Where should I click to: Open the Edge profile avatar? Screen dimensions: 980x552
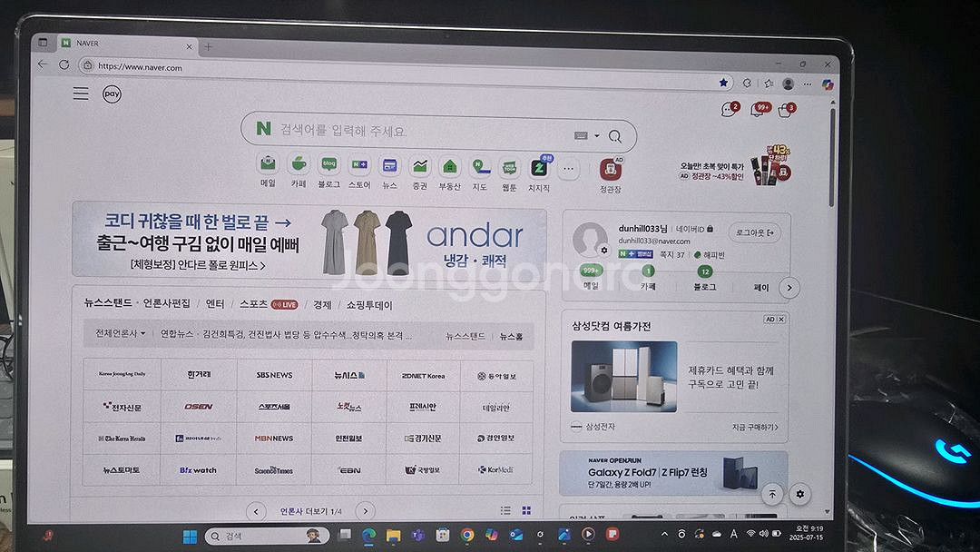click(789, 84)
